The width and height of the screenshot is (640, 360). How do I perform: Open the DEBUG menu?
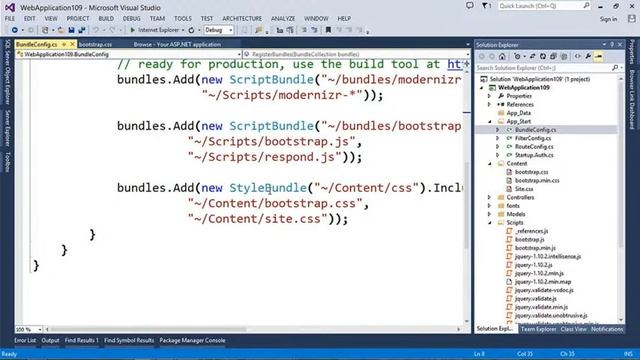(x=131, y=18)
